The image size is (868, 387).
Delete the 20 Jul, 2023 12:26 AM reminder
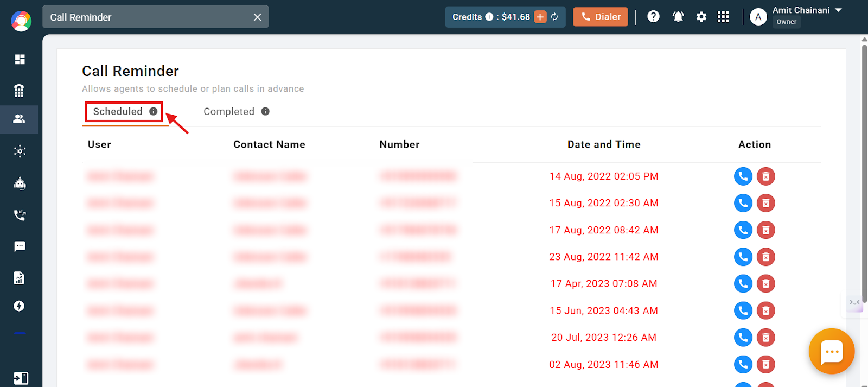tap(766, 338)
